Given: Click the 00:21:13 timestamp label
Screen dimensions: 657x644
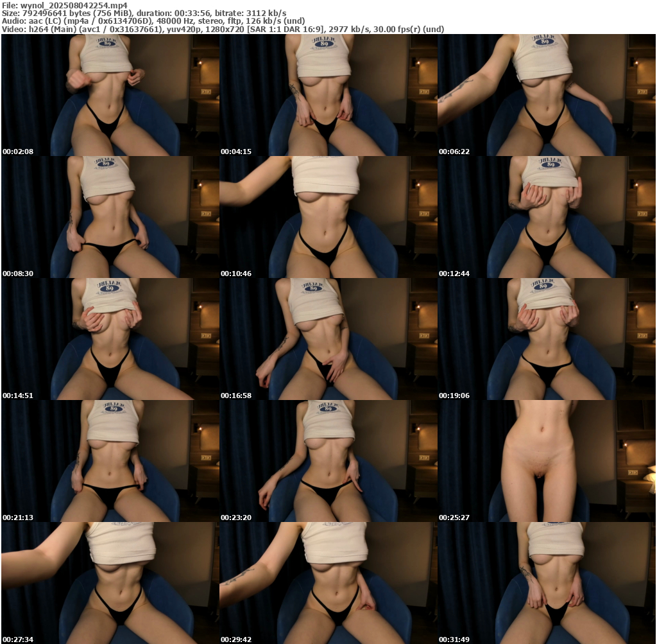Looking at the screenshot, I should click(x=18, y=518).
